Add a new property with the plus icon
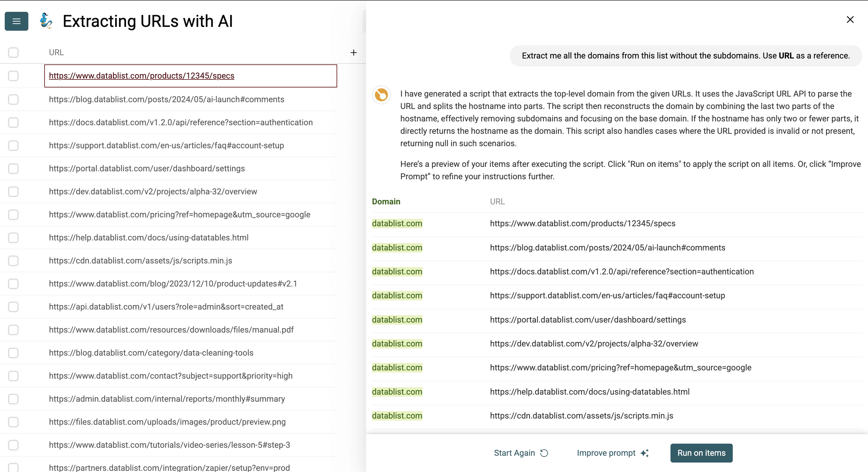This screenshot has height=472, width=868. pos(353,52)
